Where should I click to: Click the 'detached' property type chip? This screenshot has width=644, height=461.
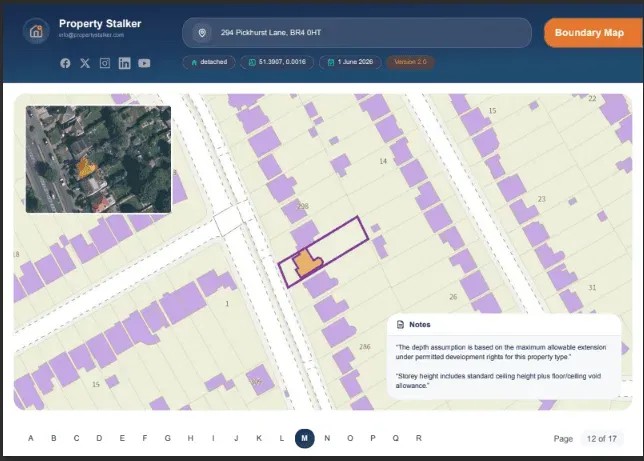tap(209, 62)
